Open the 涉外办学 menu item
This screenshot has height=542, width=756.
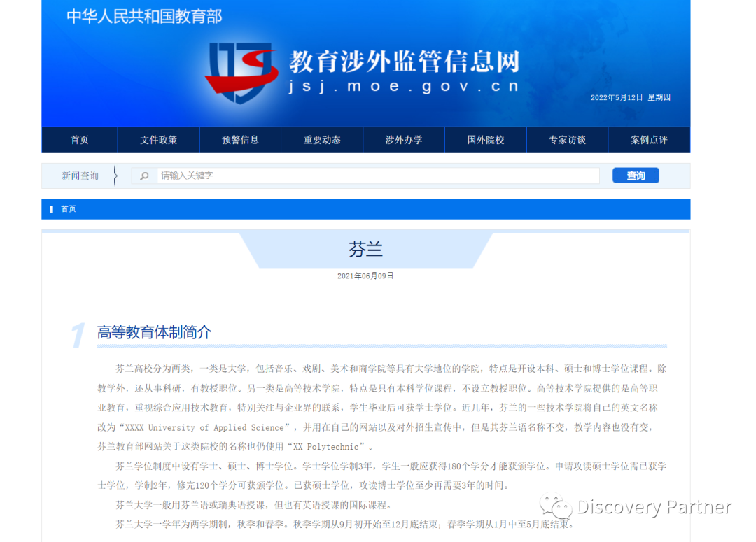point(404,140)
